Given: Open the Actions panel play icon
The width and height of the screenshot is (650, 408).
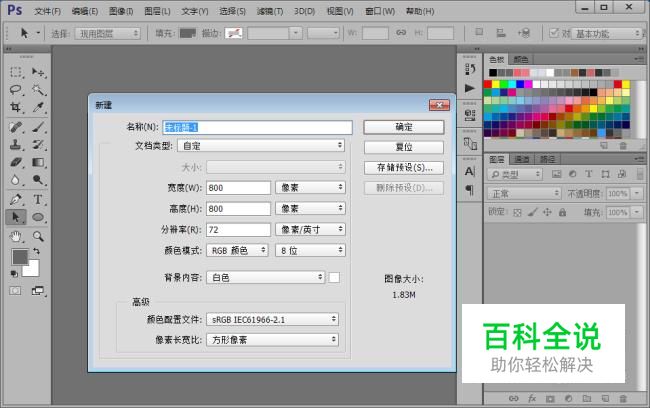Looking at the screenshot, I should 470,88.
